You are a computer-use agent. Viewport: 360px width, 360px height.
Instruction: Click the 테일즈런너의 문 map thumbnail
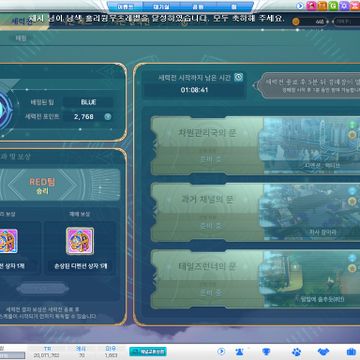[x=312, y=279]
